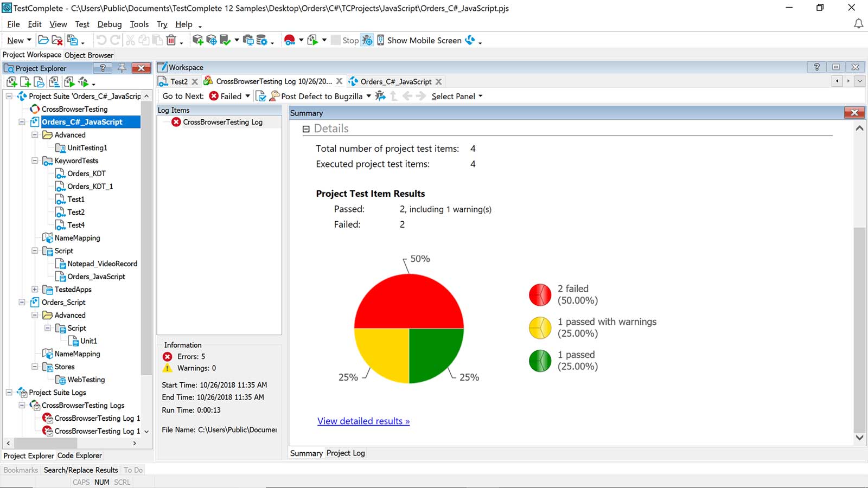Screen dimensions: 868x488
Task: Switch to the Object Browser tab
Action: pos(88,55)
